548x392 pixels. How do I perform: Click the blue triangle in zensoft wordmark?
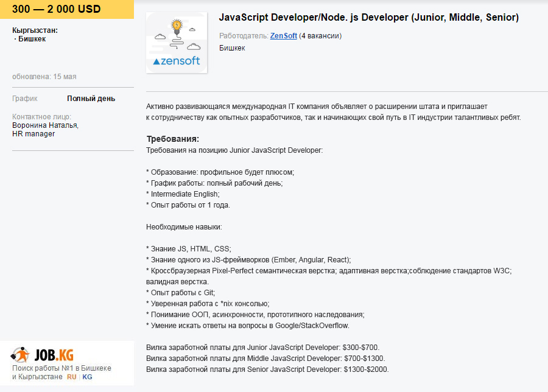[156, 62]
